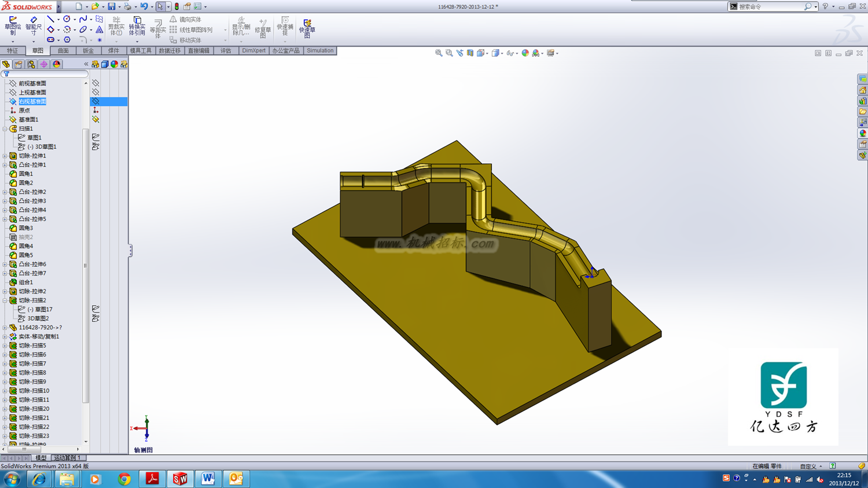Switch to the 特征 (Features) tab

[12, 51]
